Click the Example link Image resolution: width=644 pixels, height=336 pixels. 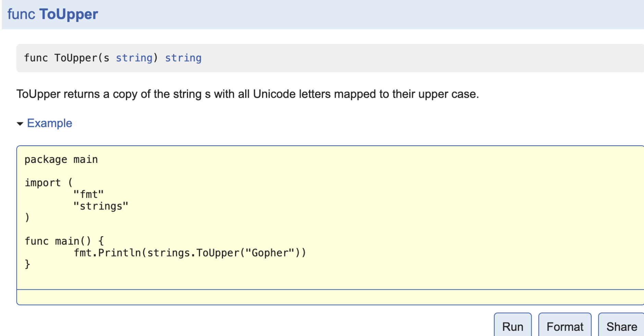(50, 123)
